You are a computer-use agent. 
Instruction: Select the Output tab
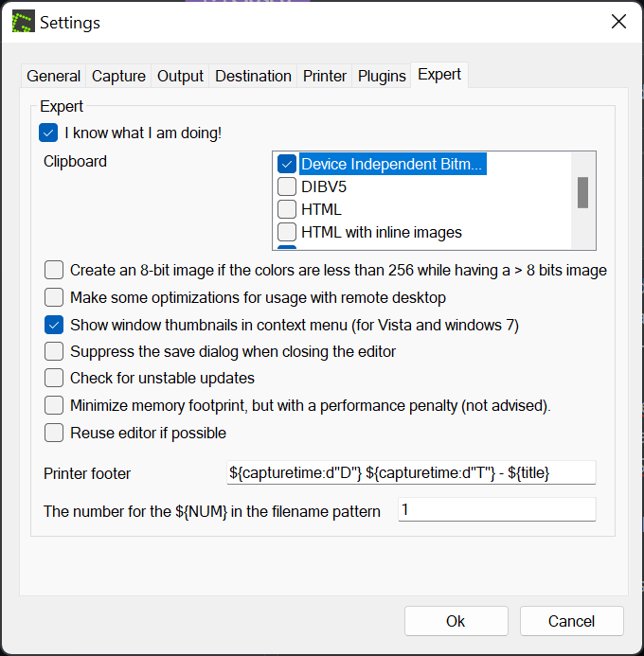[180, 76]
